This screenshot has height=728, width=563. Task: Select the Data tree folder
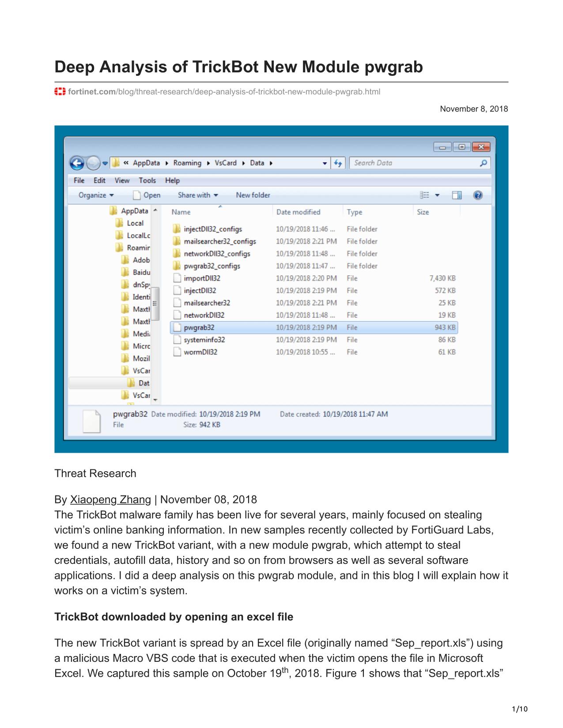pos(138,383)
